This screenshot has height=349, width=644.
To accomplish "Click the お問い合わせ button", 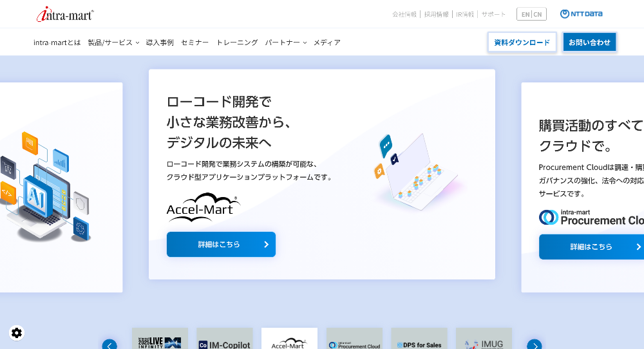I will (x=589, y=42).
